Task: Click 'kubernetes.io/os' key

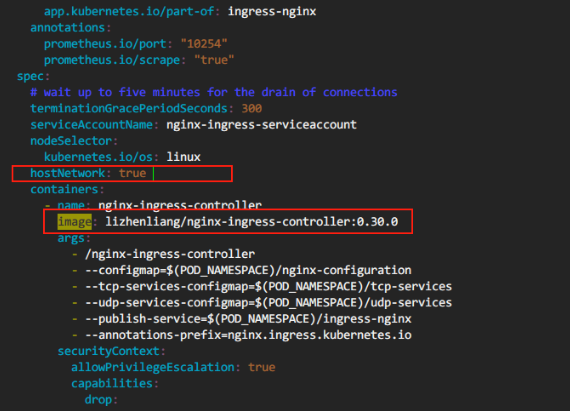Action: [x=98, y=157]
